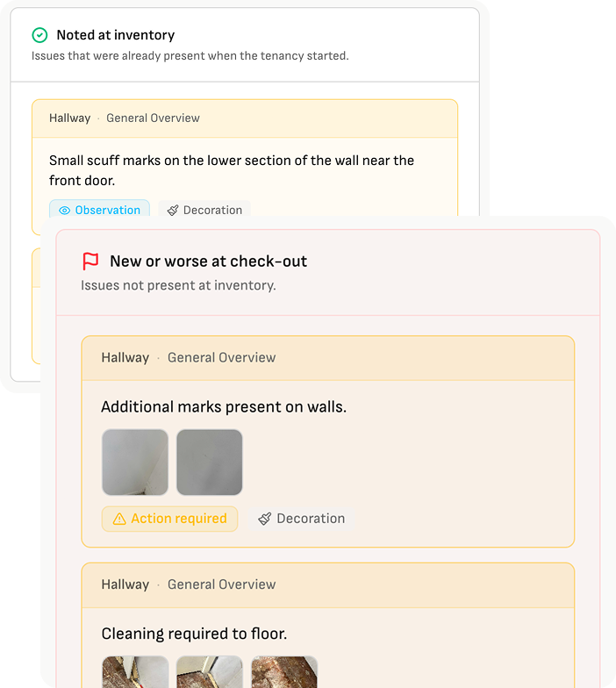Click the red flag icon beside New or worse
This screenshot has height=688, width=616.
click(91, 262)
